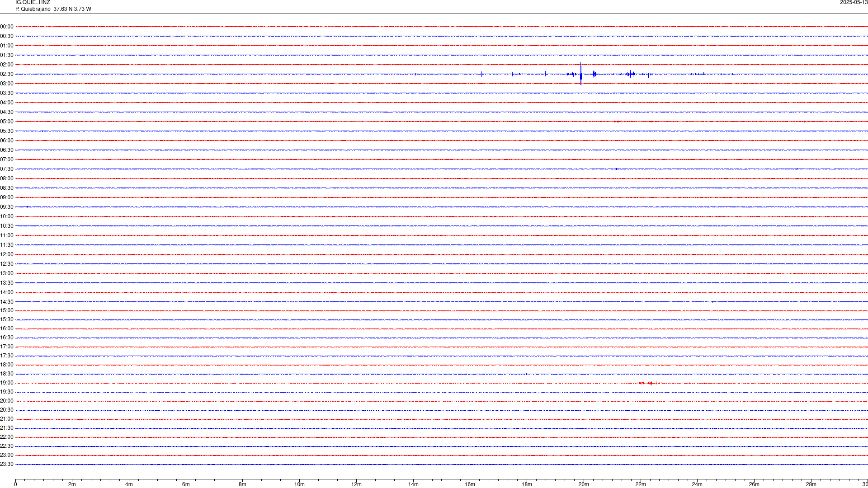This screenshot has height=488, width=868.
Task: Select the 12:00 time row label
Action: coord(7,254)
